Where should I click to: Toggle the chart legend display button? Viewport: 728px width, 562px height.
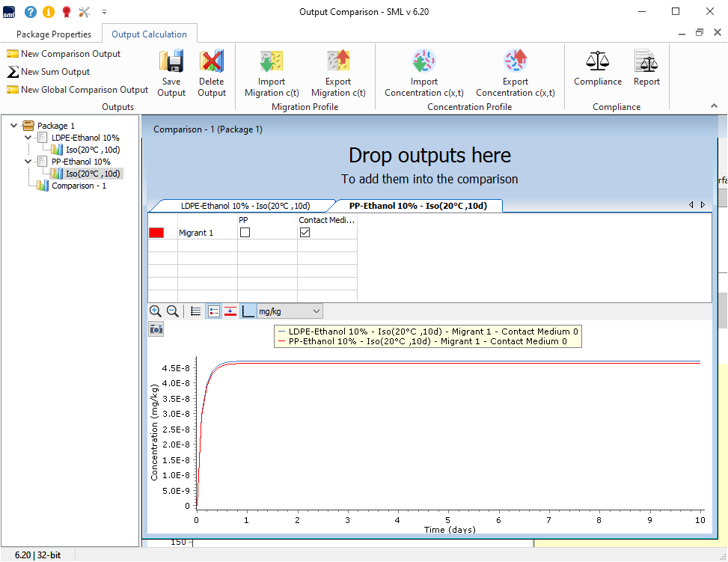(213, 311)
